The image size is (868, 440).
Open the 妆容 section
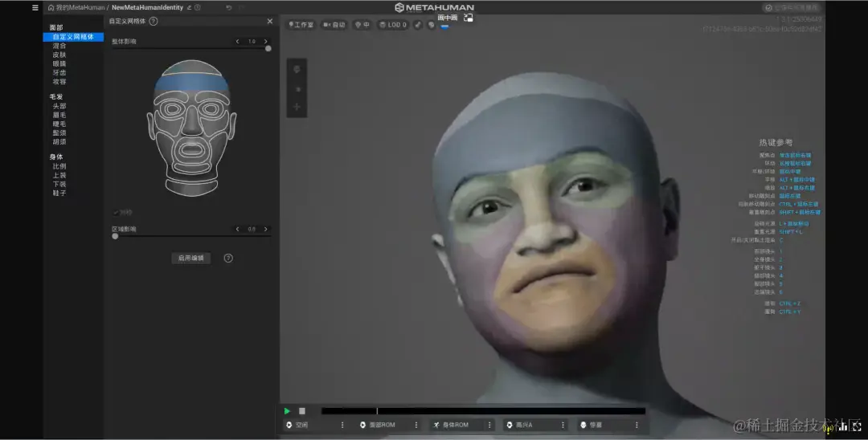(59, 81)
